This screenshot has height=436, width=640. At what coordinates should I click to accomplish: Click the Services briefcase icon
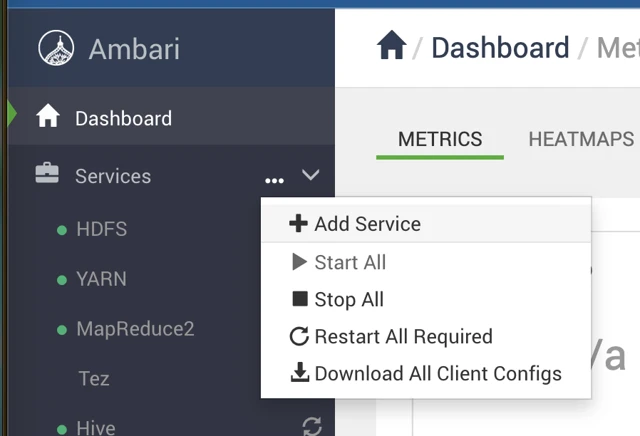[x=47, y=173]
